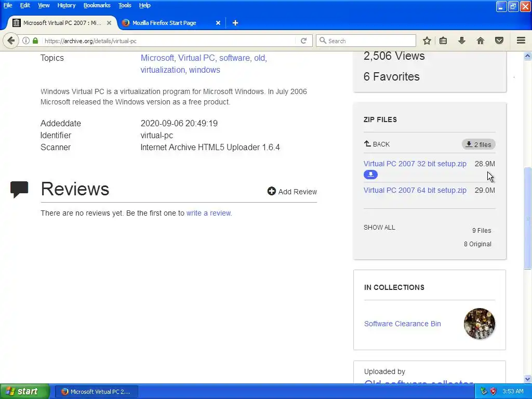Open the Virtual PC topic link
Image resolution: width=532 pixels, height=399 pixels.
point(196,58)
